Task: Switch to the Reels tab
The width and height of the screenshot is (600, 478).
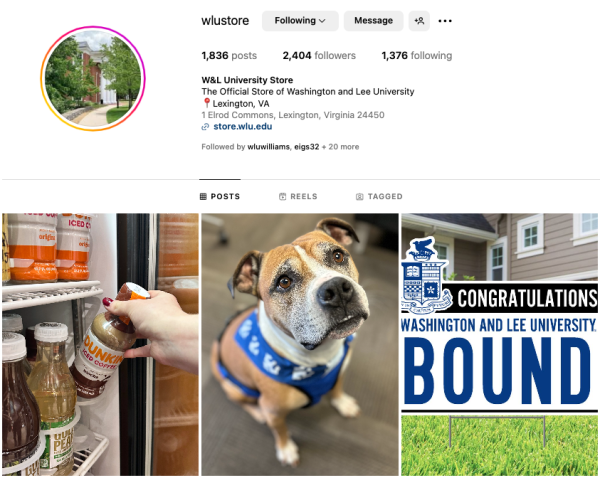Action: pyautogui.click(x=298, y=196)
